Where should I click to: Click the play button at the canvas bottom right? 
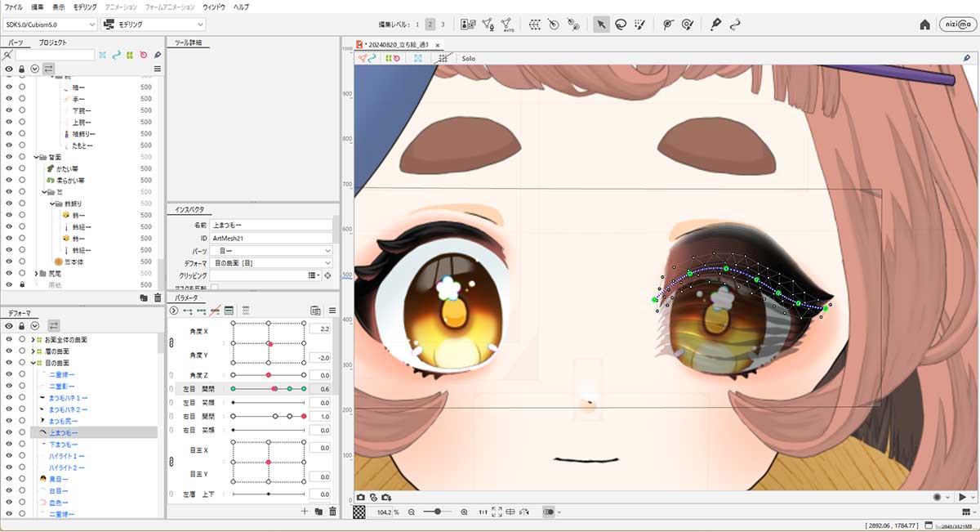[x=963, y=497]
